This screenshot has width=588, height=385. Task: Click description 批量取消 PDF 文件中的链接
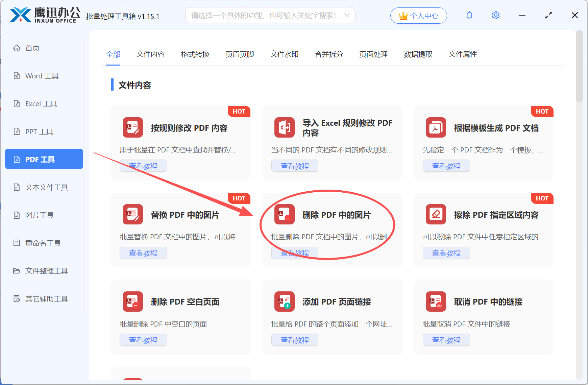click(466, 324)
